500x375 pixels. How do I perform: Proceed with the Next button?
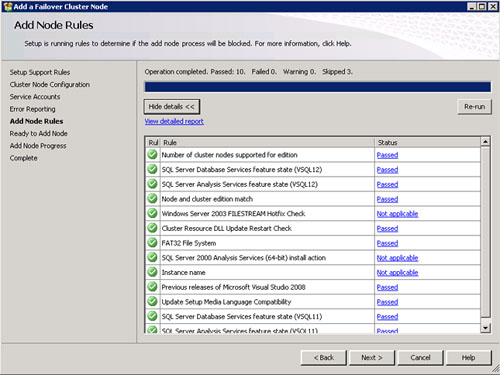(x=372, y=358)
